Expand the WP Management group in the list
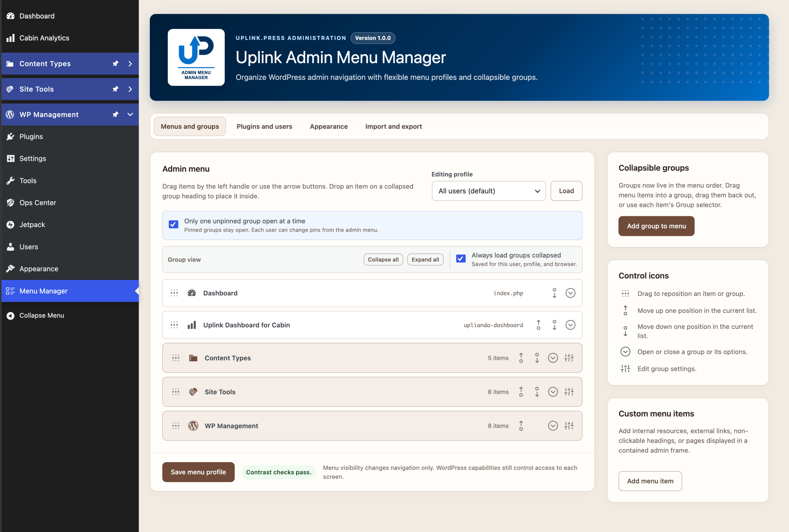 point(553,426)
